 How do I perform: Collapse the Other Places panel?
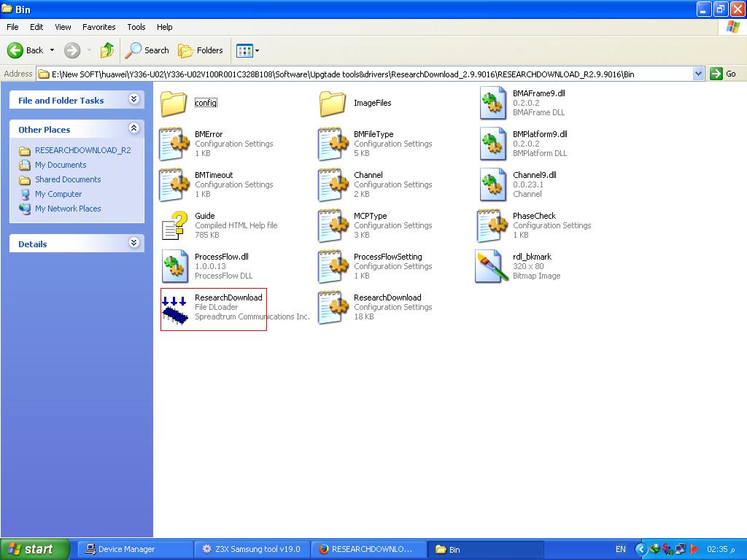(x=134, y=128)
